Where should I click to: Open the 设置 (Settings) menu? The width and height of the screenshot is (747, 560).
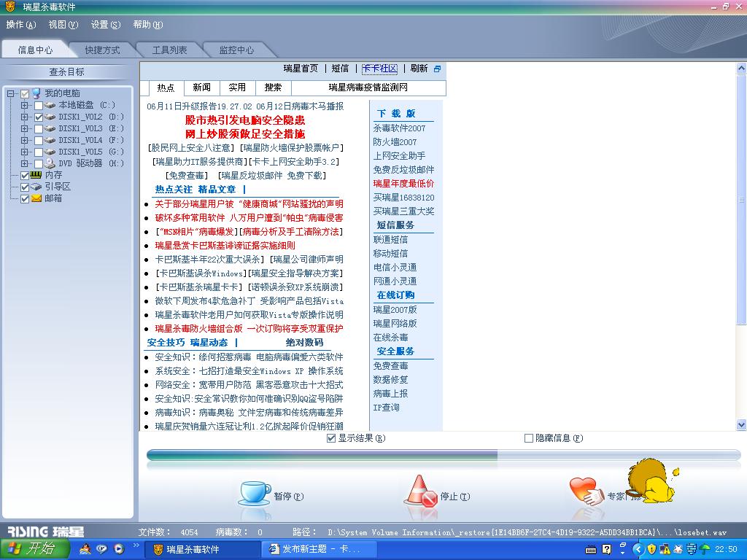[x=105, y=25]
